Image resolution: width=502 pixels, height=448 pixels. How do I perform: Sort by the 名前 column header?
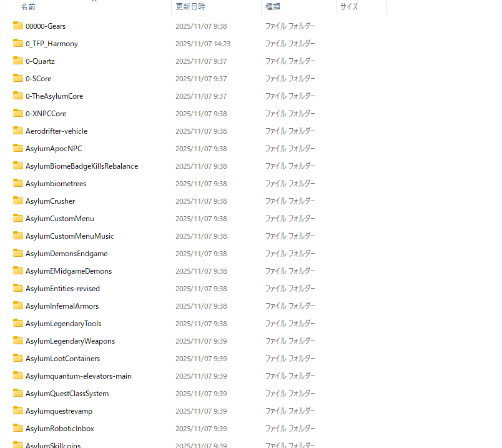[x=28, y=7]
